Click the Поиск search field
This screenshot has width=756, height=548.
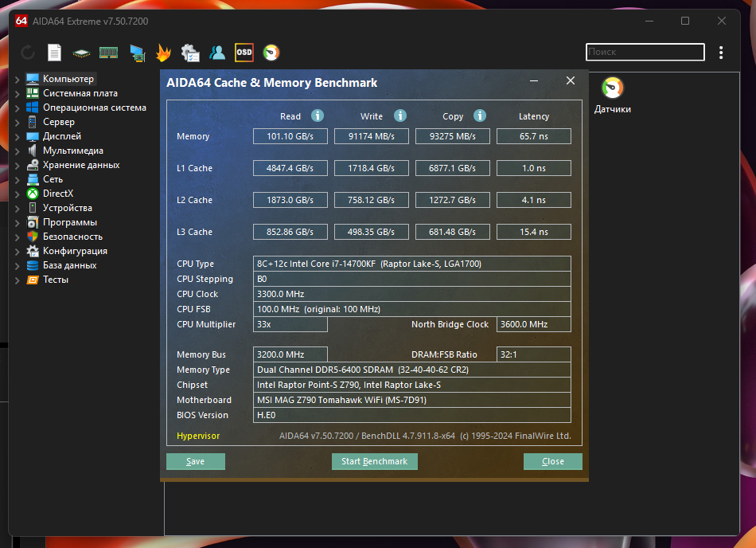coord(645,53)
